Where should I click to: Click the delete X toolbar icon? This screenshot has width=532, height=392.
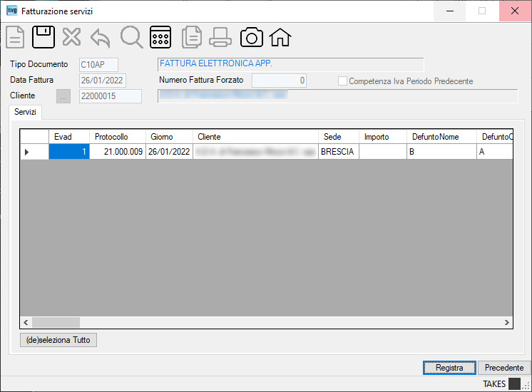tap(71, 37)
